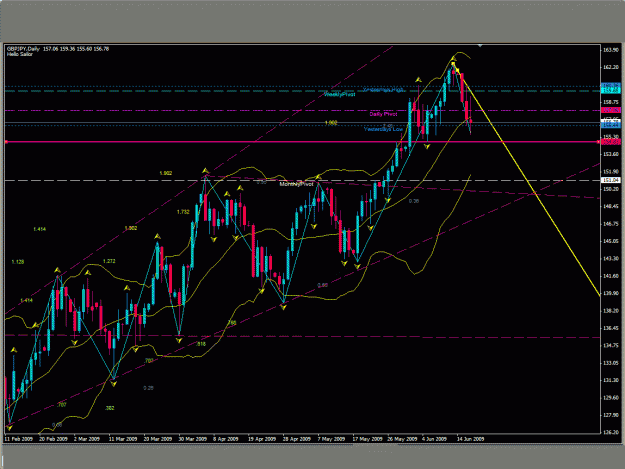Click the '20 Mar 2009' date label
Screen dimensions: 625x469
[157, 439]
